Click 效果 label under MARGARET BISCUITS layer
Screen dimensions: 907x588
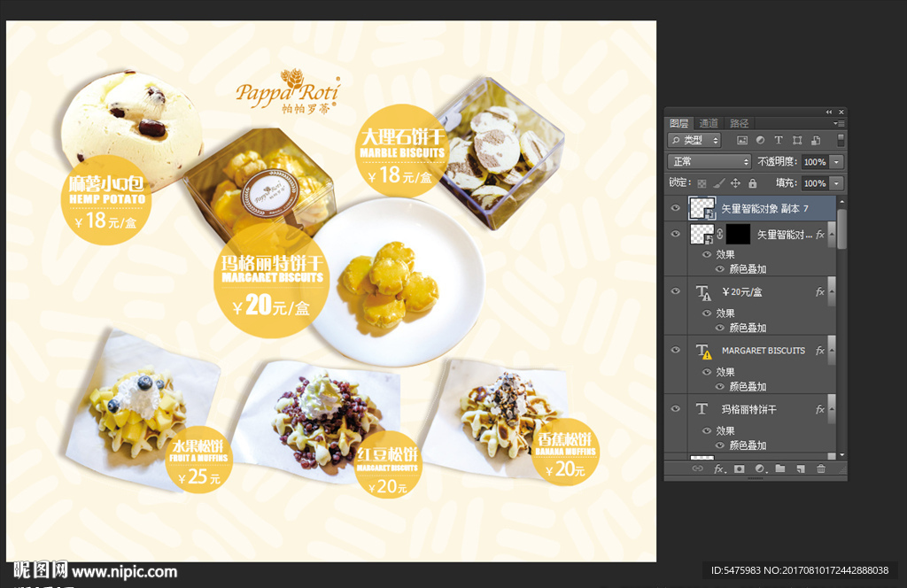725,372
